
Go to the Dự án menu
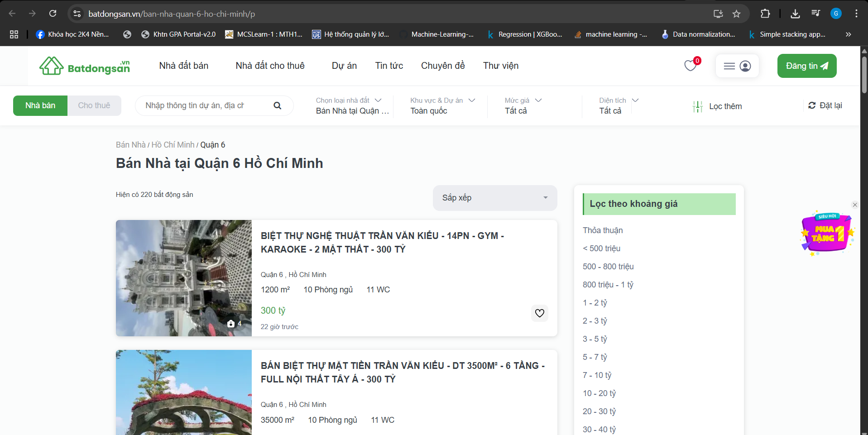pyautogui.click(x=344, y=66)
